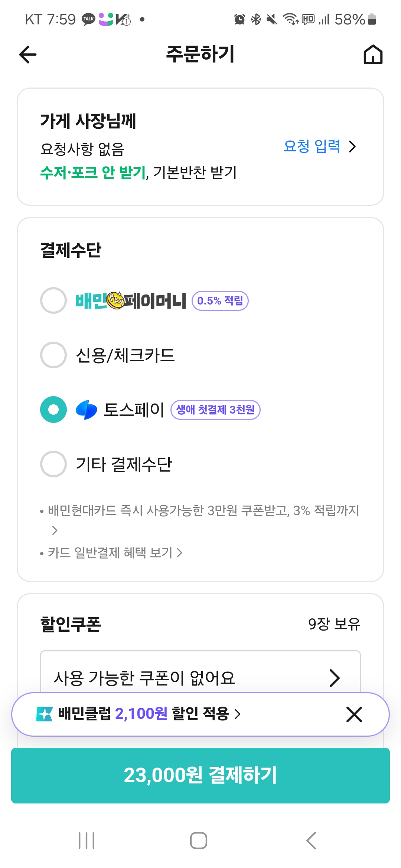Open the 배민현대카드 coupon promotion link
401x868 pixels.
coord(203,511)
